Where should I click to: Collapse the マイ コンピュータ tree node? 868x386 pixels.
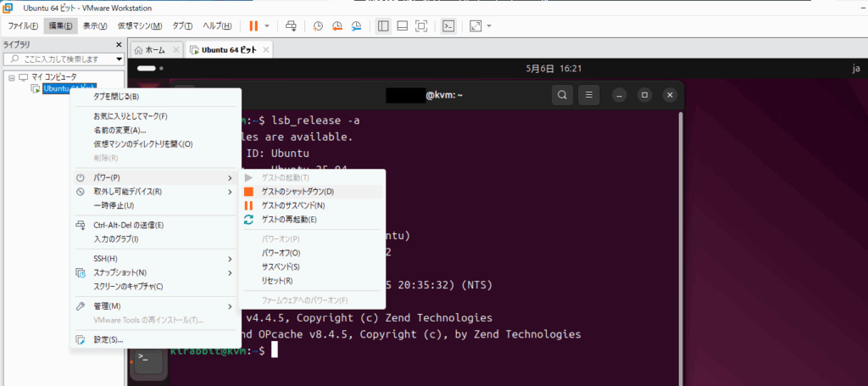click(x=11, y=77)
